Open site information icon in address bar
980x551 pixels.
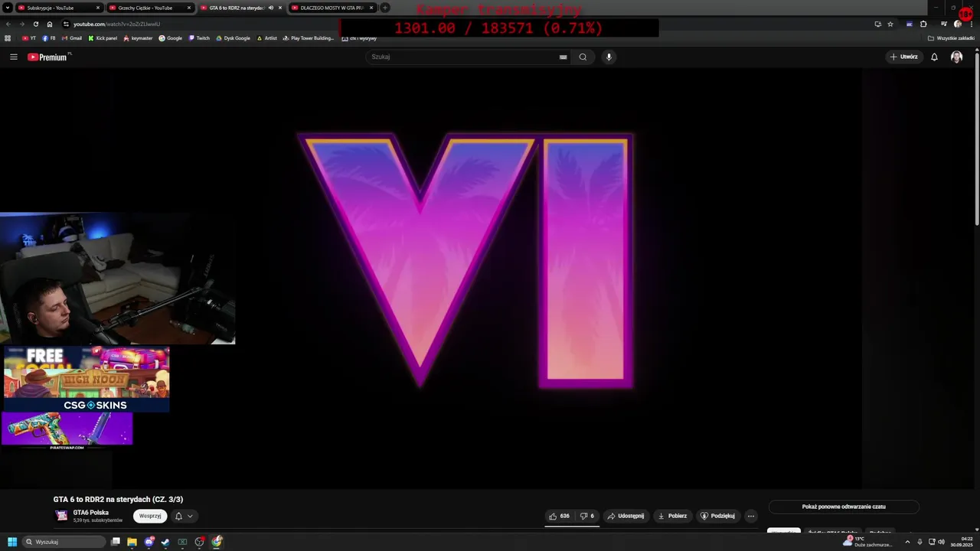pos(66,24)
